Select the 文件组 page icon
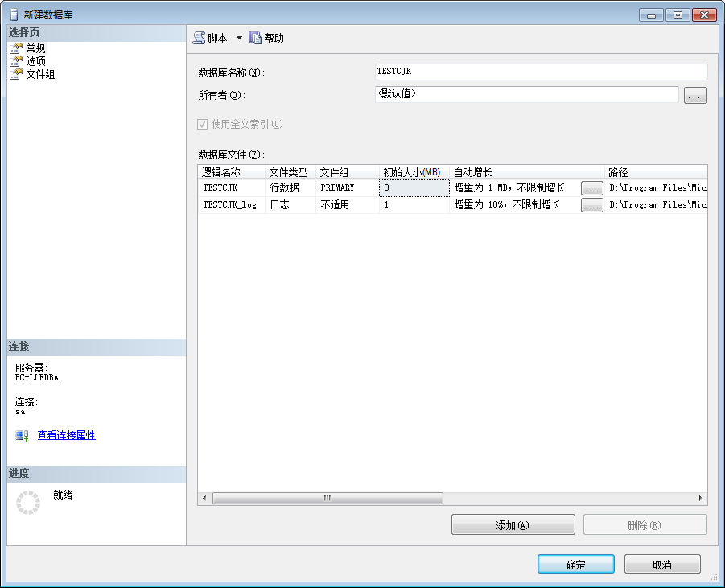This screenshot has height=588, width=725. (x=16, y=74)
